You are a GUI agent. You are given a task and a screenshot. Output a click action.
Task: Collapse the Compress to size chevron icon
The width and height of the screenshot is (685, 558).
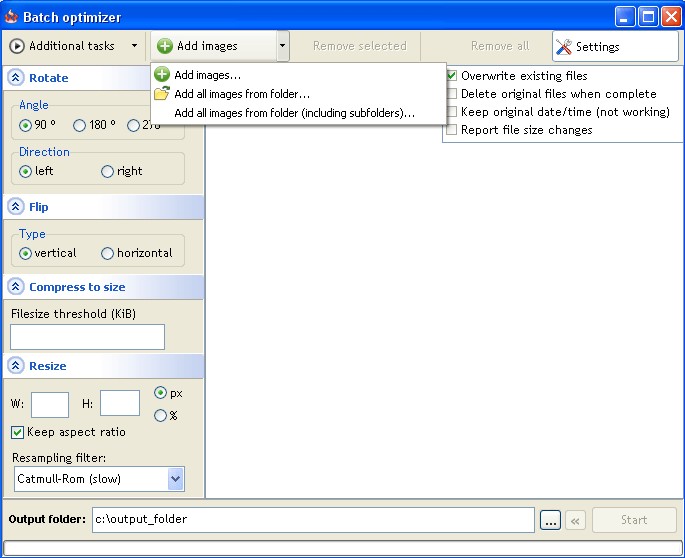(x=16, y=287)
